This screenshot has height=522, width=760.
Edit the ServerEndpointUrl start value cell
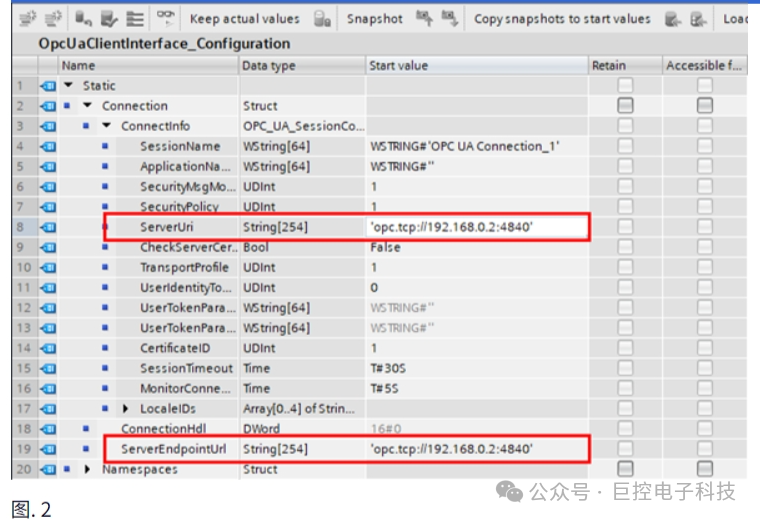coord(476,449)
